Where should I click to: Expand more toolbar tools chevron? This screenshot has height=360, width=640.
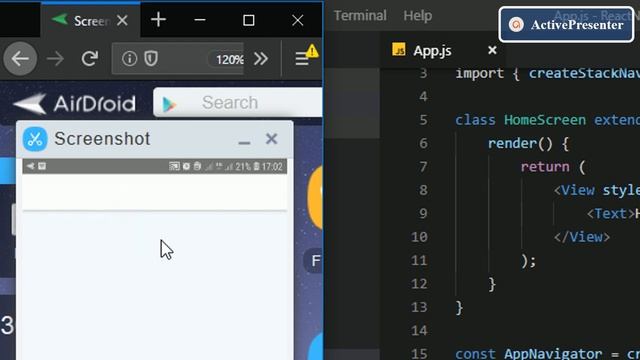pos(261,59)
